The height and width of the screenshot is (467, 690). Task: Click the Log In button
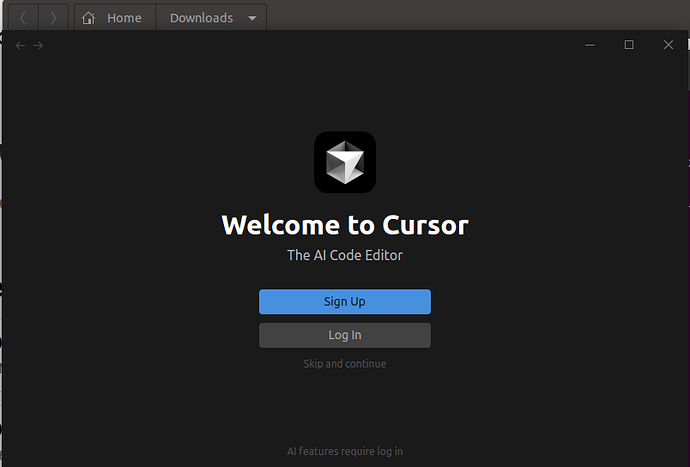[x=345, y=335]
